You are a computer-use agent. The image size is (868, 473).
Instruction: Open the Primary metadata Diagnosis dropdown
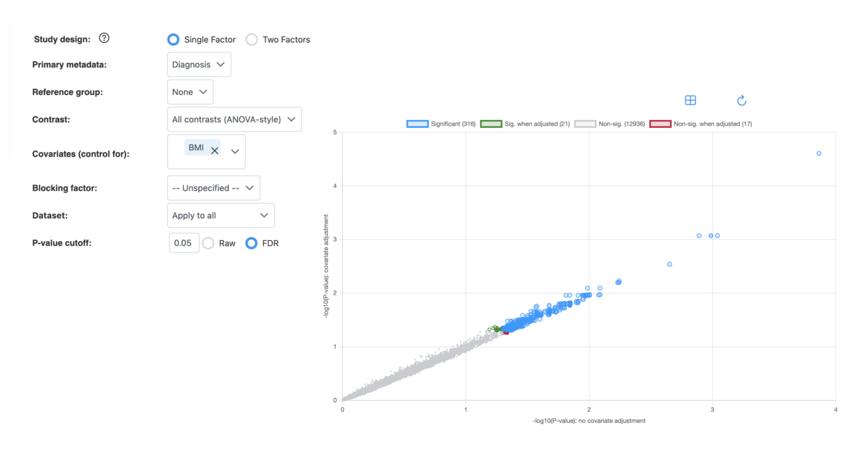click(199, 64)
